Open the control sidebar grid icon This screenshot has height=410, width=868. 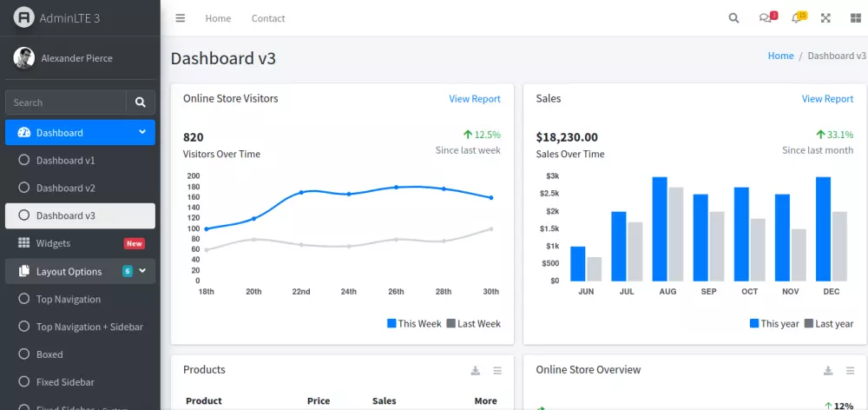[x=855, y=18]
